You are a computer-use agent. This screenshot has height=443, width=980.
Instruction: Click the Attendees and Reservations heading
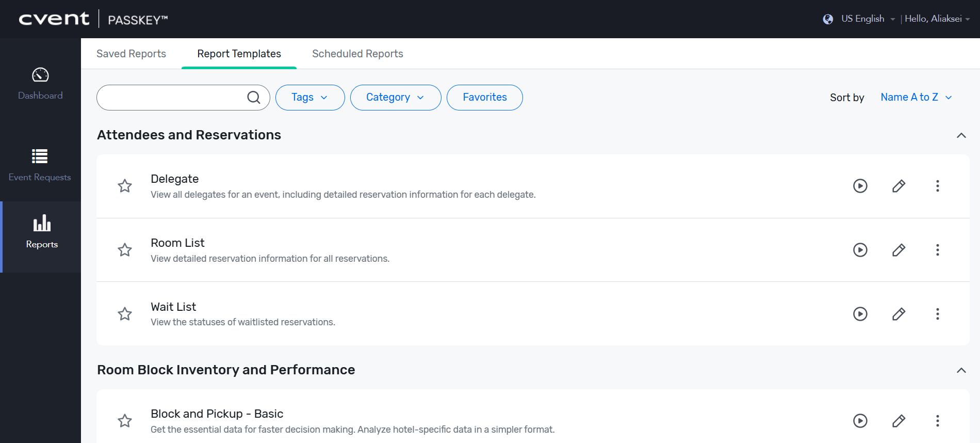189,135
